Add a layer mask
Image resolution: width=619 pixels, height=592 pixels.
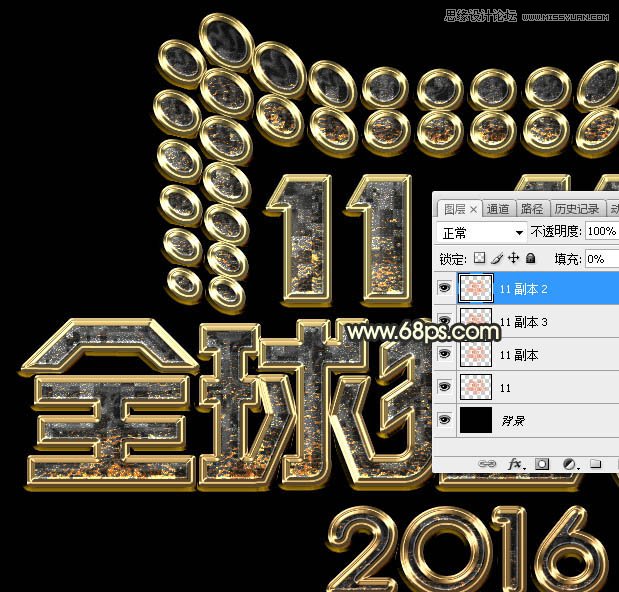[542, 464]
